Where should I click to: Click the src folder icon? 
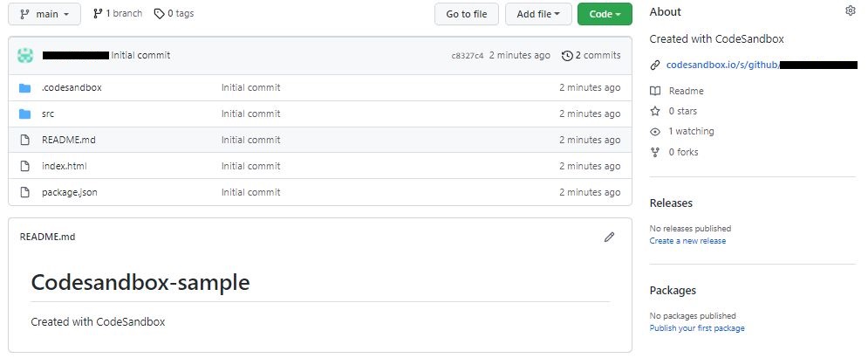[24, 114]
